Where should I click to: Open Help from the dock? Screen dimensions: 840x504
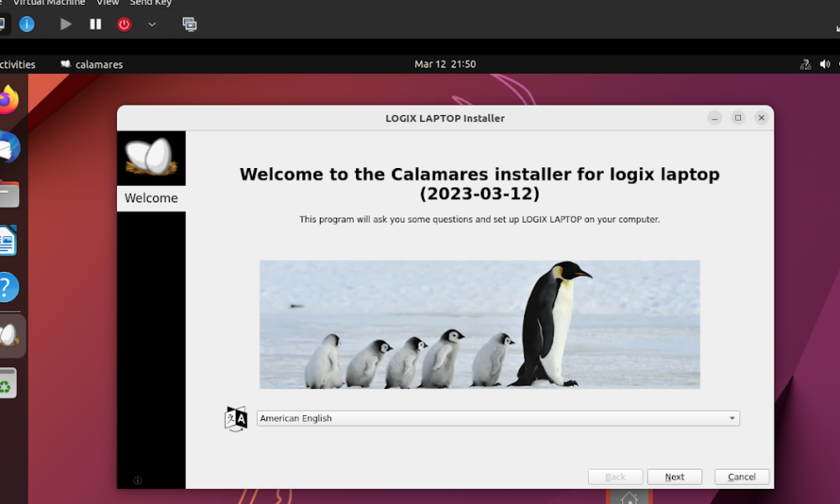(8, 287)
